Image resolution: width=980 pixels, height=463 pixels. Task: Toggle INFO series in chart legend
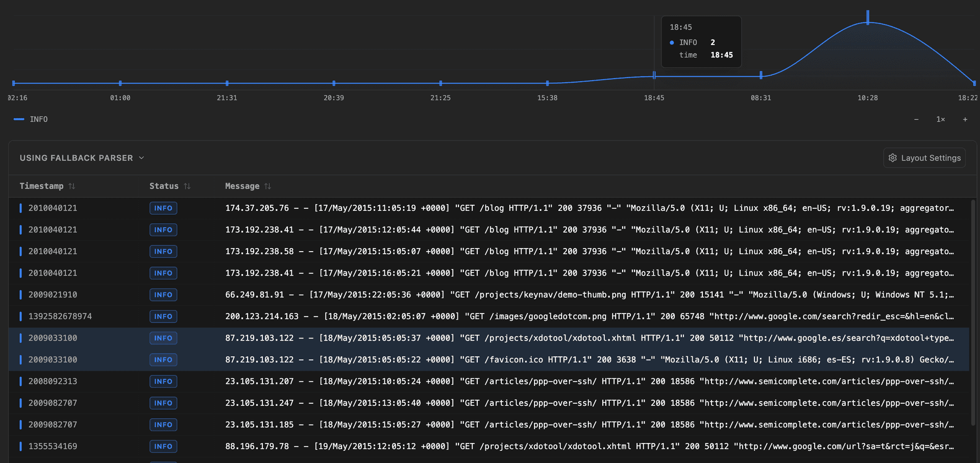click(x=31, y=119)
